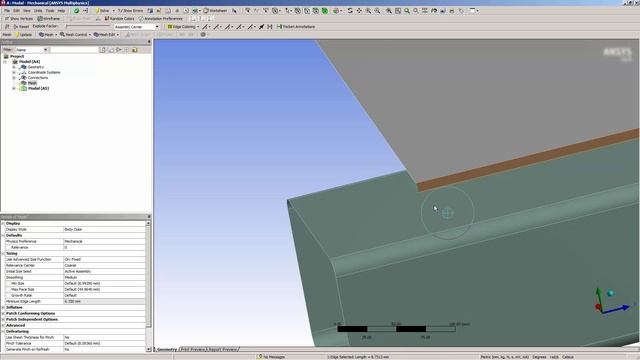Click the Details panel vertical scrollbar
This screenshot has height=360, width=640.
[x=148, y=286]
